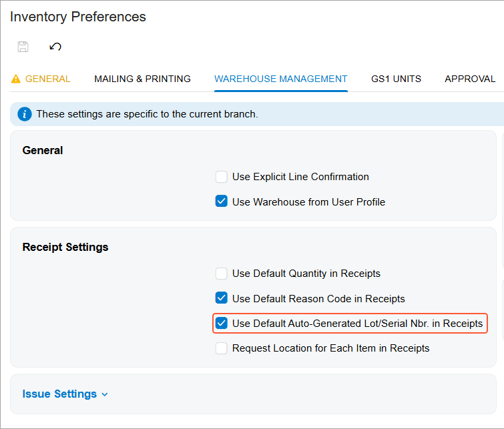Image resolution: width=504 pixels, height=429 pixels.
Task: Select the Warehouse Management tab
Action: 280,79
